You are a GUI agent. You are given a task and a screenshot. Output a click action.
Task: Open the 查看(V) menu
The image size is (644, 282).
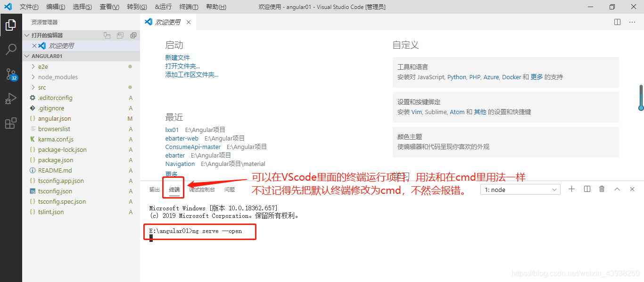(110, 7)
